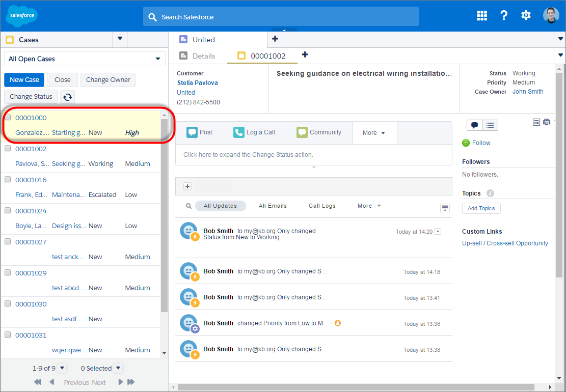
Task: Click the Change Status button
Action: pos(31,97)
